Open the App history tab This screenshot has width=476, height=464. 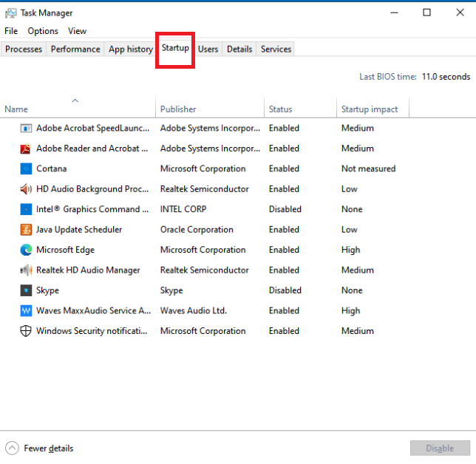tap(131, 50)
